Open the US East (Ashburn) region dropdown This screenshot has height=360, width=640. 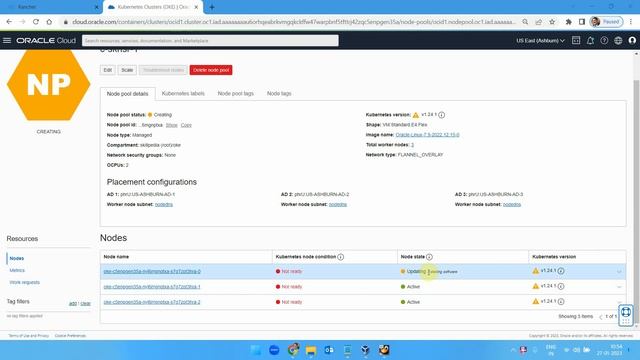(x=540, y=40)
